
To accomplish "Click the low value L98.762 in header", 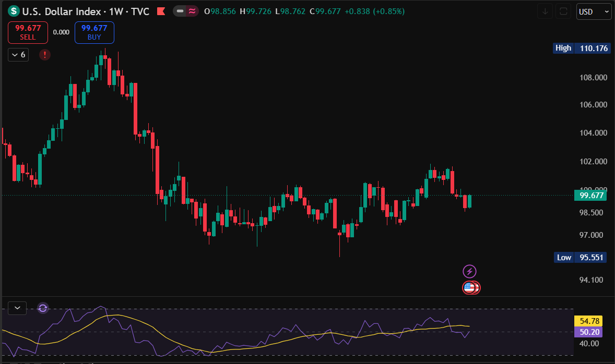I will [290, 11].
